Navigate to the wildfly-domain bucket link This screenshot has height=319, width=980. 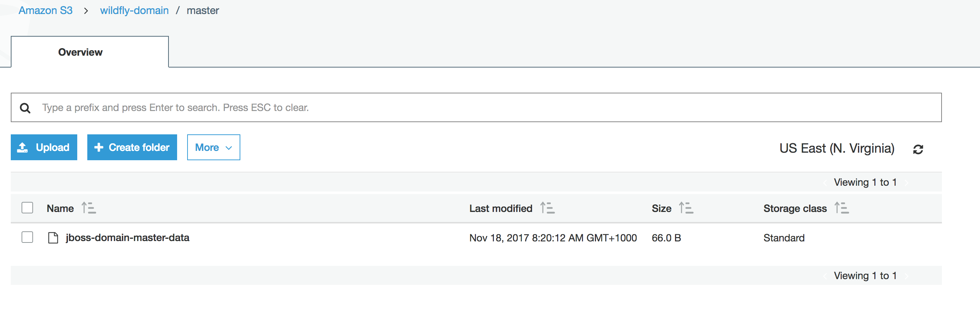(x=134, y=10)
